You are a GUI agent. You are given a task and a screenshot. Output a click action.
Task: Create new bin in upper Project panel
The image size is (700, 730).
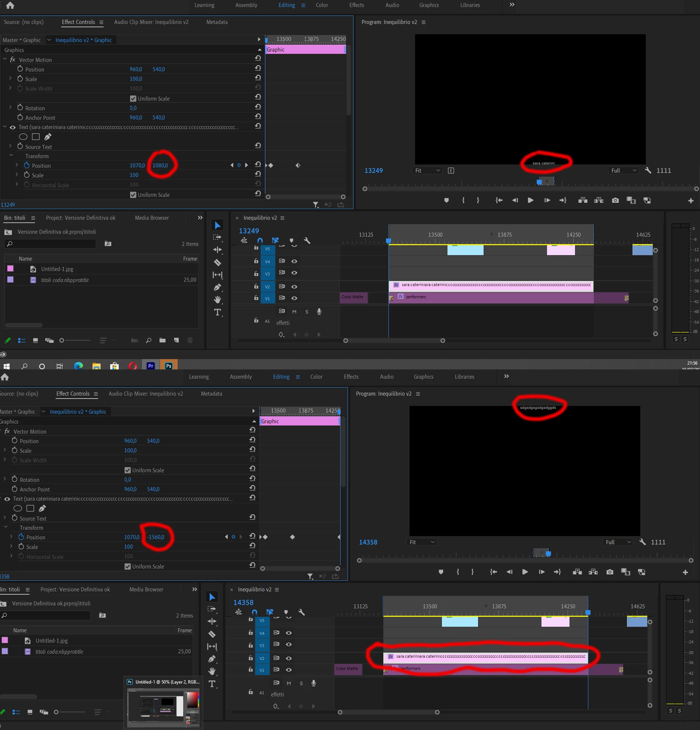[x=162, y=340]
